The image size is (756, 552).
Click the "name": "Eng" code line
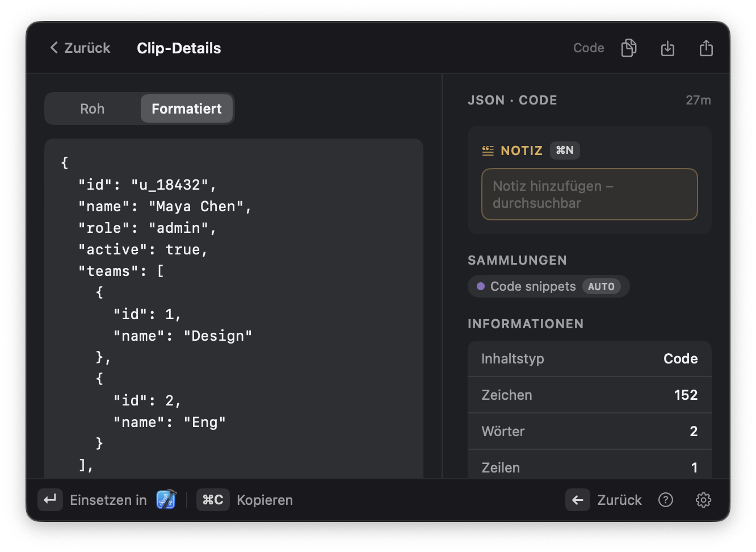pyautogui.click(x=169, y=422)
